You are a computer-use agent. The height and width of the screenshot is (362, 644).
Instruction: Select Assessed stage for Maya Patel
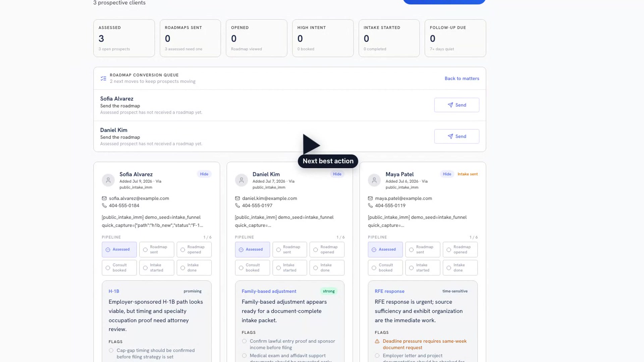click(x=385, y=249)
